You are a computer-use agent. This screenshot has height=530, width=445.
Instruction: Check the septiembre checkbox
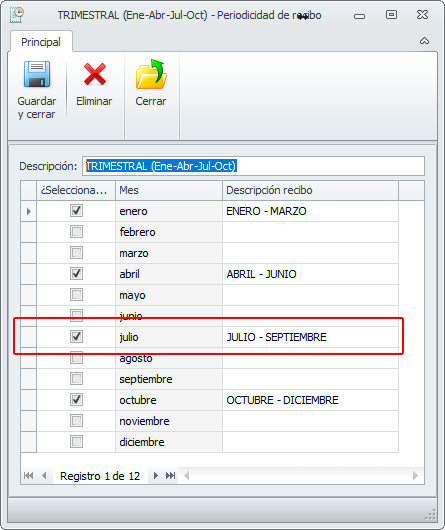pos(76,379)
